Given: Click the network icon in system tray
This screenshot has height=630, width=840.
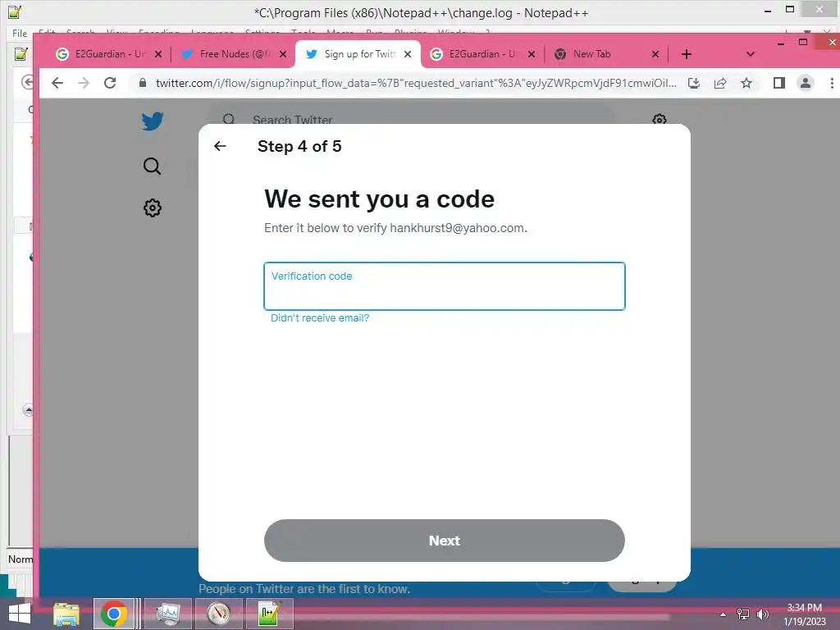Looking at the screenshot, I should coord(743,614).
